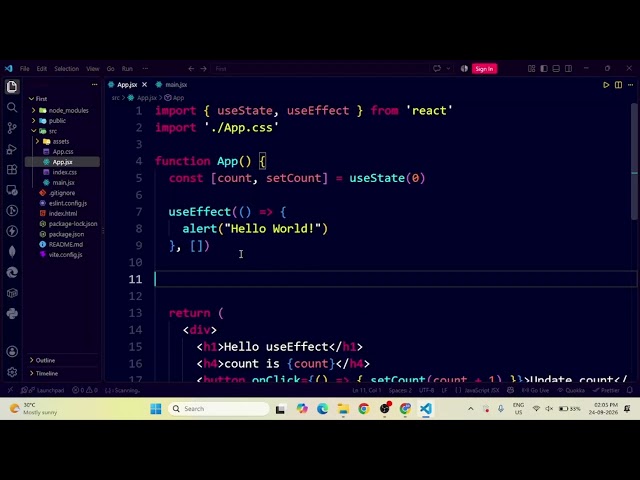Image resolution: width=640 pixels, height=480 pixels.
Task: Open the Selection menu
Action: (x=67, y=69)
